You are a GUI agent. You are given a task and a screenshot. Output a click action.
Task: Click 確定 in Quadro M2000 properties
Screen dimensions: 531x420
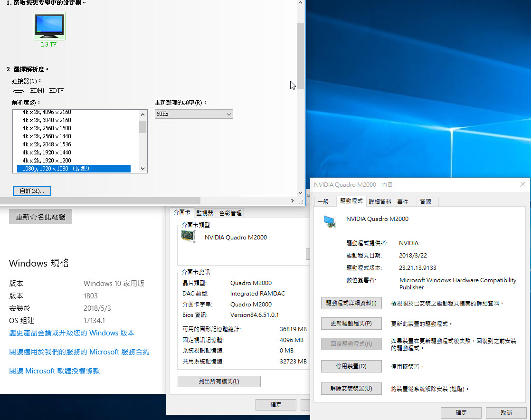[x=461, y=412]
